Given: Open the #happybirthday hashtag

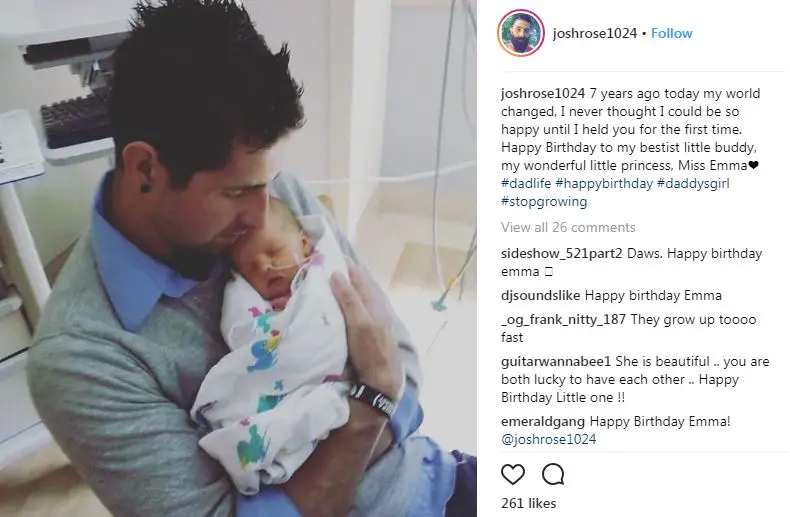Looking at the screenshot, I should pyautogui.click(x=604, y=183).
